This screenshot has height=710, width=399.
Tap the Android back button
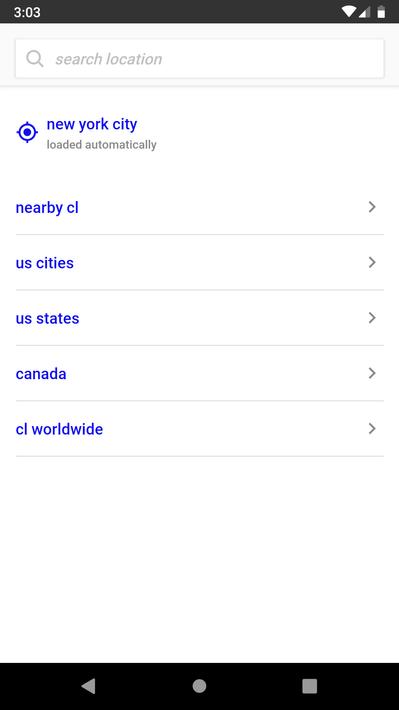(88, 686)
